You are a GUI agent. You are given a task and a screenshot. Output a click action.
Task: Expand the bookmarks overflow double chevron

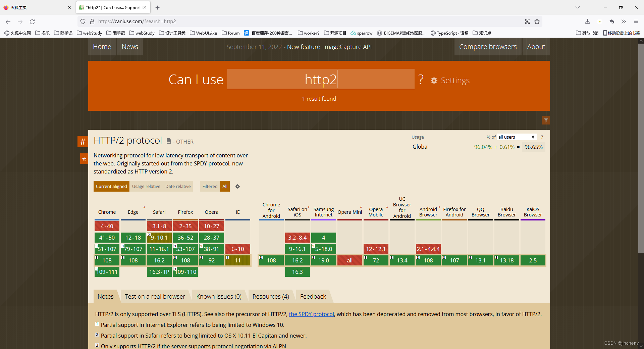(x=624, y=21)
